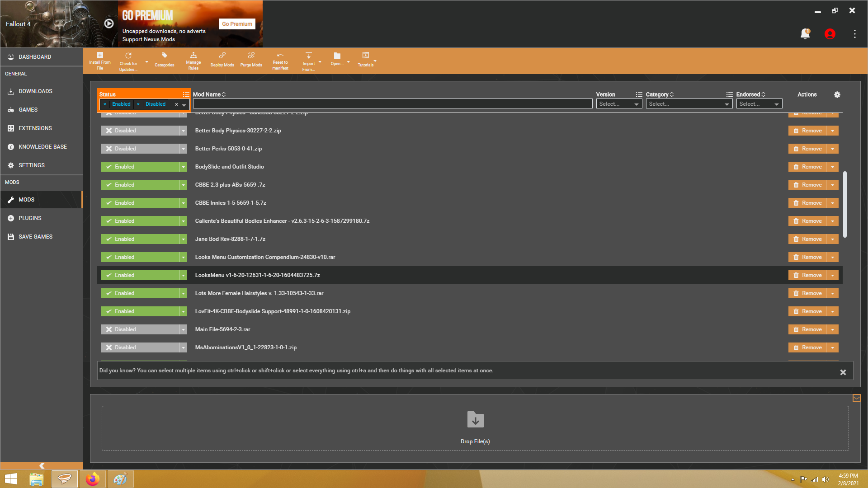Open Extensions page

42,128
